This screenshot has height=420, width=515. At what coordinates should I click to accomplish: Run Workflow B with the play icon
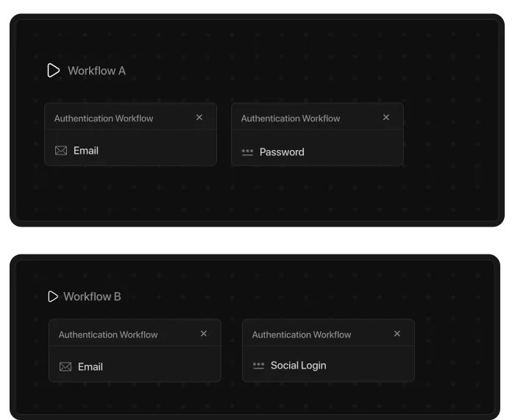53,296
